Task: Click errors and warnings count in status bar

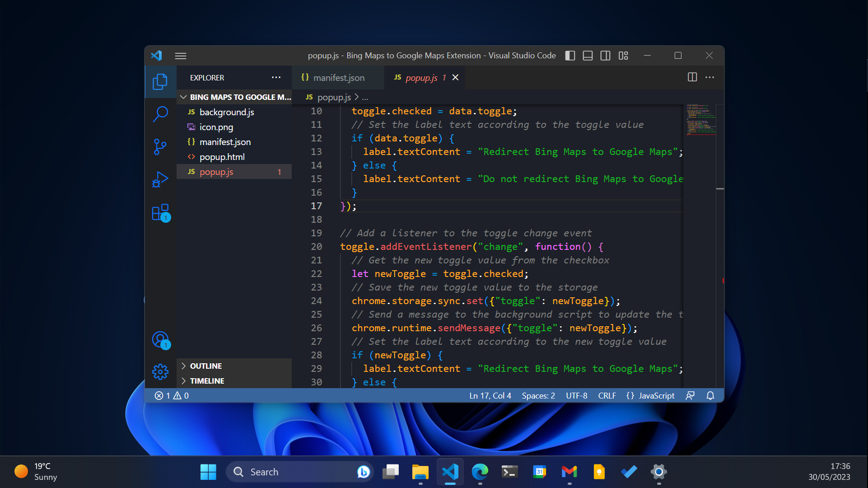Action: tap(172, 396)
